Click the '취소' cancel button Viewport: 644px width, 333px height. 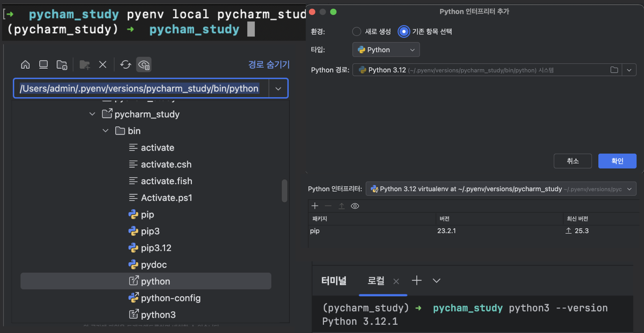[x=573, y=161]
